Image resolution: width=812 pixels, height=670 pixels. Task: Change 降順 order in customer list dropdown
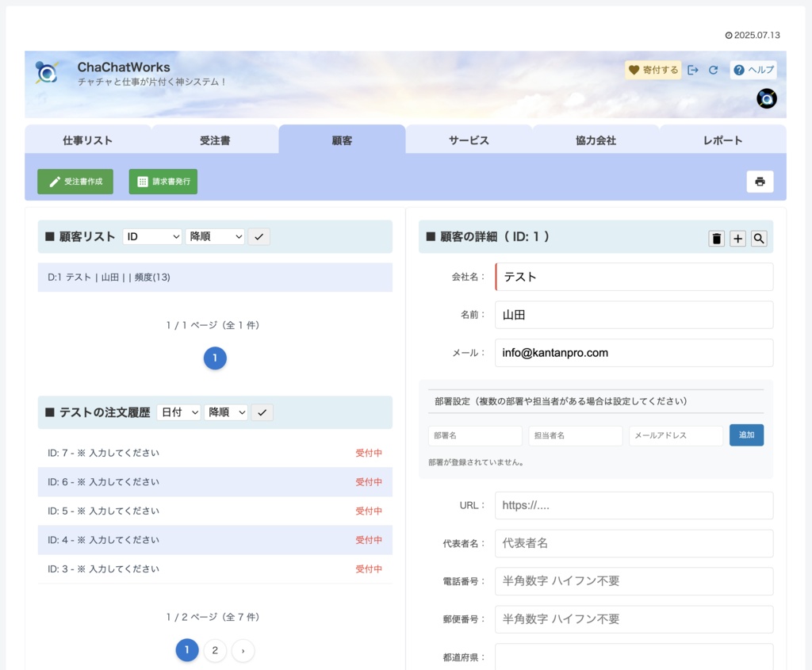[x=215, y=236]
